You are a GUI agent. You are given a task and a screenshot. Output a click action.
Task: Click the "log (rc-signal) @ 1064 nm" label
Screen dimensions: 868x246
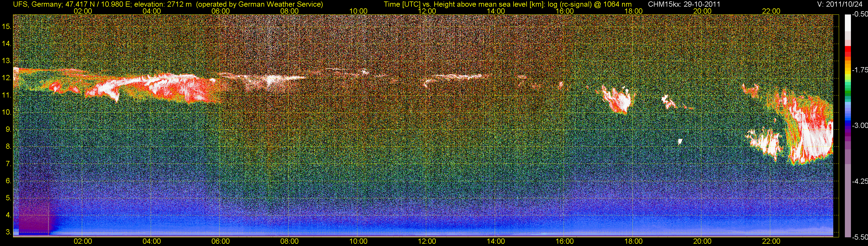[x=590, y=4]
